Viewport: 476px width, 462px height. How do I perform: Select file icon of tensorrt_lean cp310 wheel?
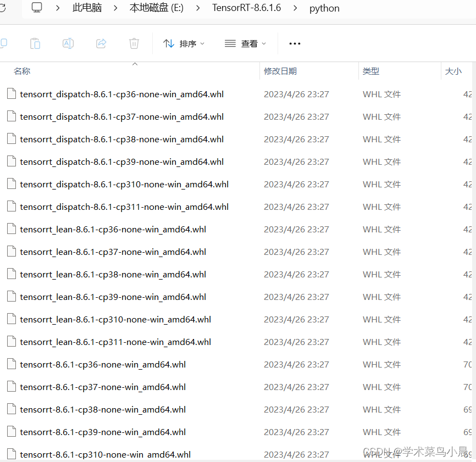click(x=12, y=319)
